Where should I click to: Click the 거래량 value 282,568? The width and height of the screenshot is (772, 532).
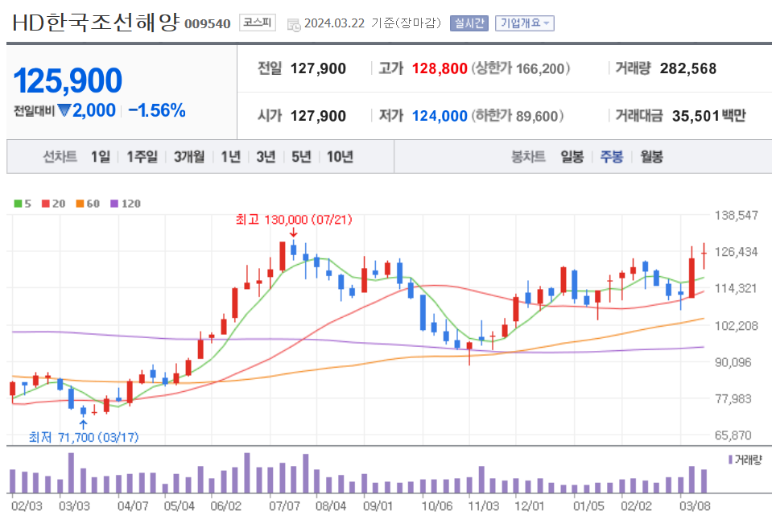(x=688, y=68)
